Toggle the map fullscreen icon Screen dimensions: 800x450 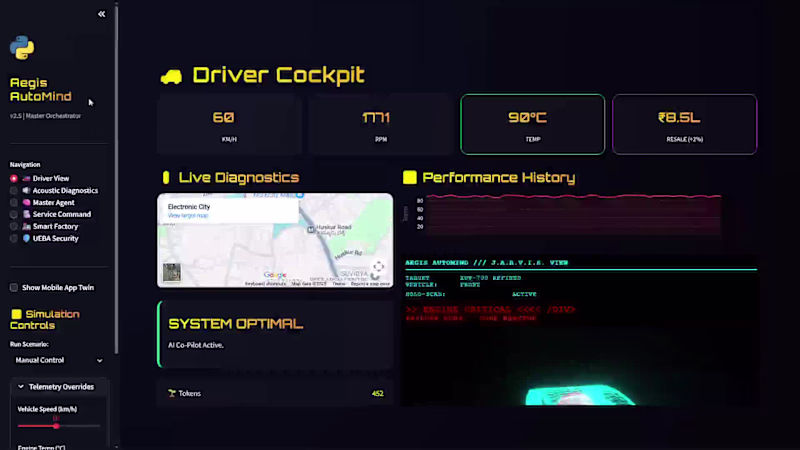(379, 266)
